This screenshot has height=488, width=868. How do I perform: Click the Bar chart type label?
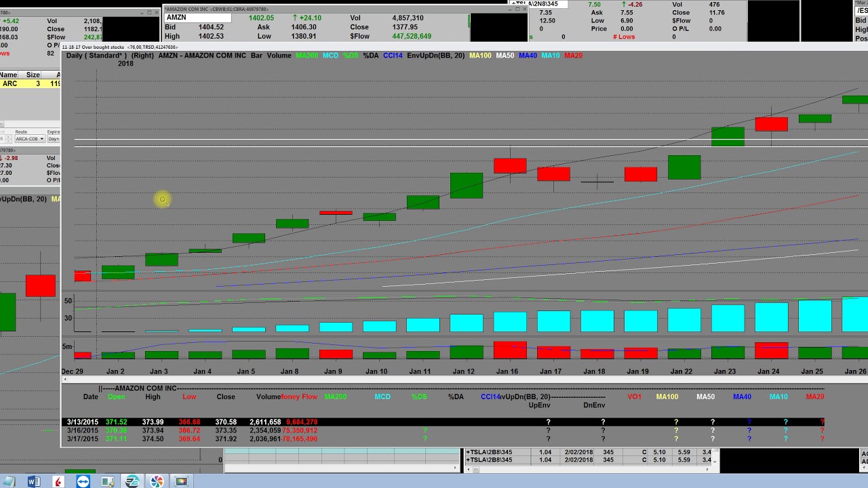tap(256, 56)
